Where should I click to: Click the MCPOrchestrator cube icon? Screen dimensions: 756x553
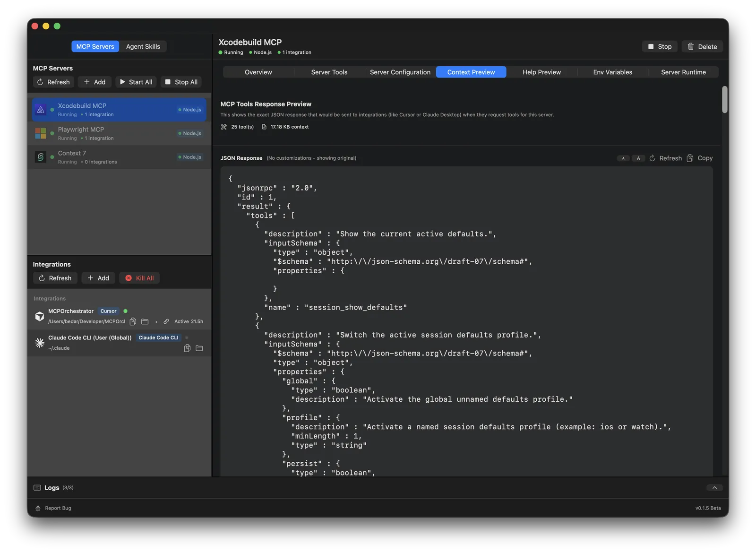tap(40, 316)
